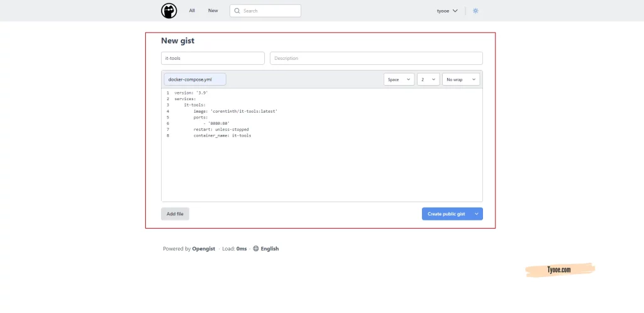Click the globe language icon
This screenshot has height=313, width=644.
(x=256, y=248)
